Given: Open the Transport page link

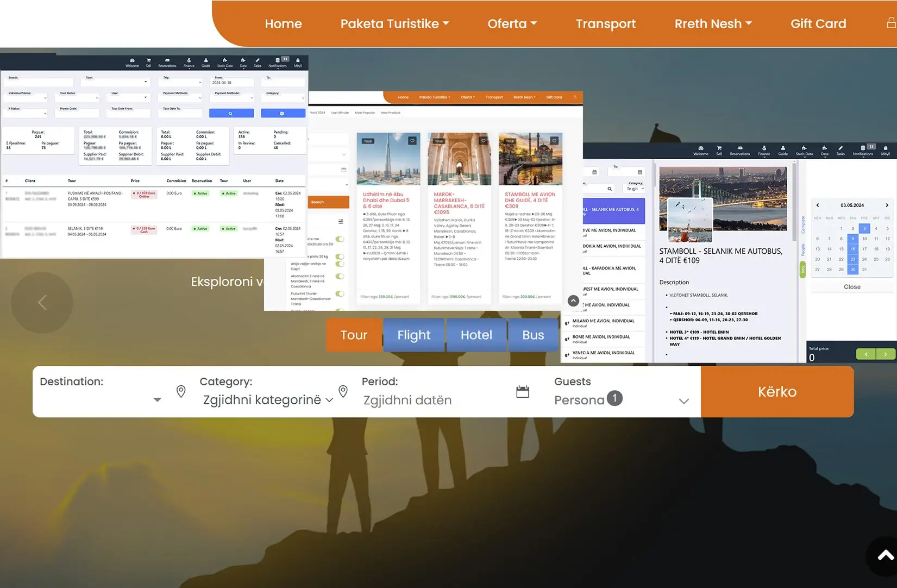Looking at the screenshot, I should tap(606, 24).
